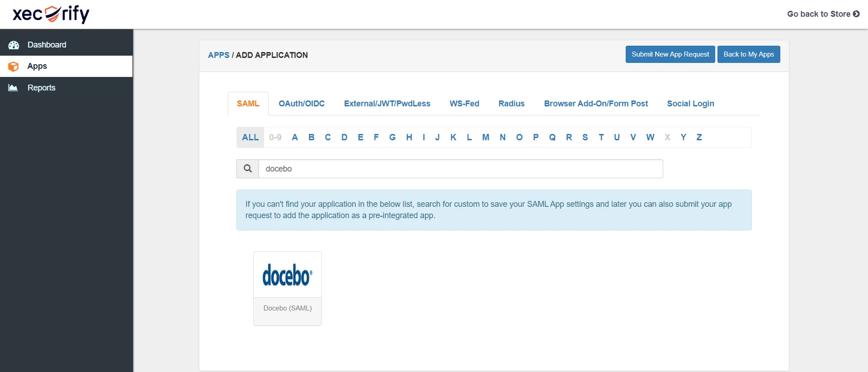Image resolution: width=868 pixels, height=372 pixels.
Task: Open the Docebo logo thumbnail
Action: coord(288,275)
